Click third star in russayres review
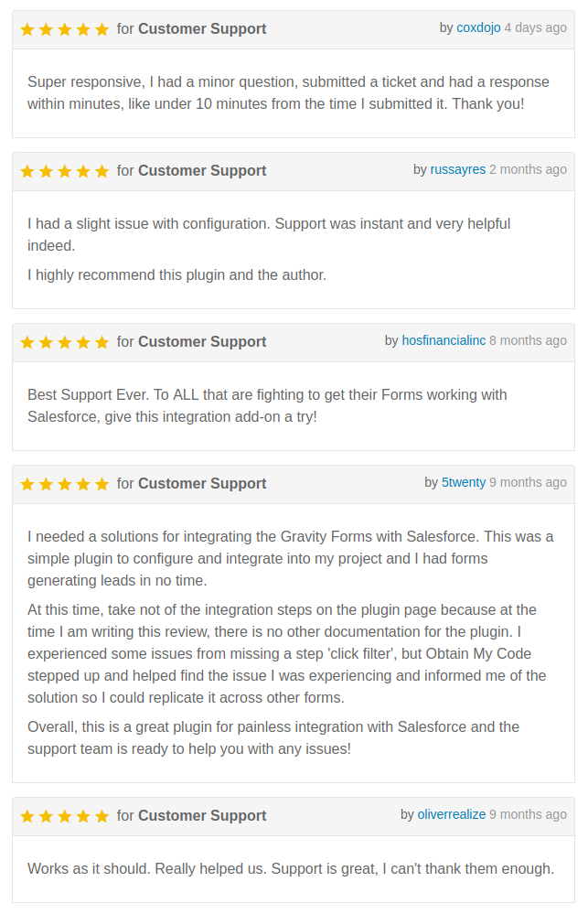 click(65, 171)
